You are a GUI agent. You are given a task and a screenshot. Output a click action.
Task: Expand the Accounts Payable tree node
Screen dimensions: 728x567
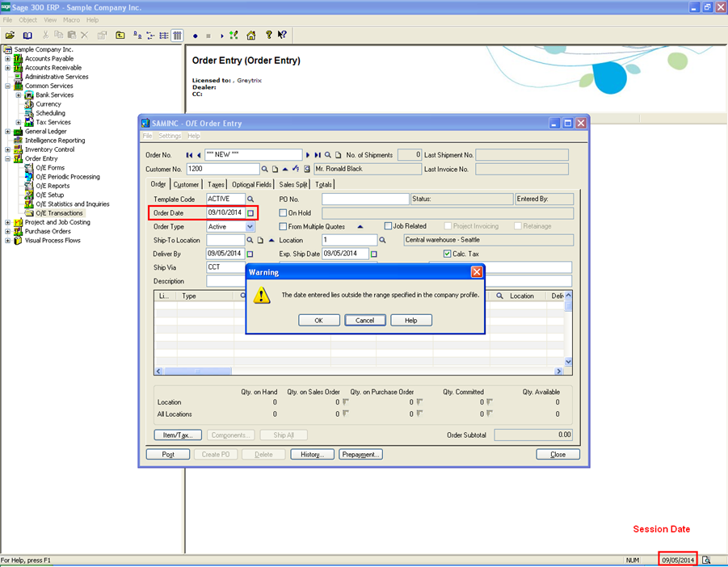(7, 59)
